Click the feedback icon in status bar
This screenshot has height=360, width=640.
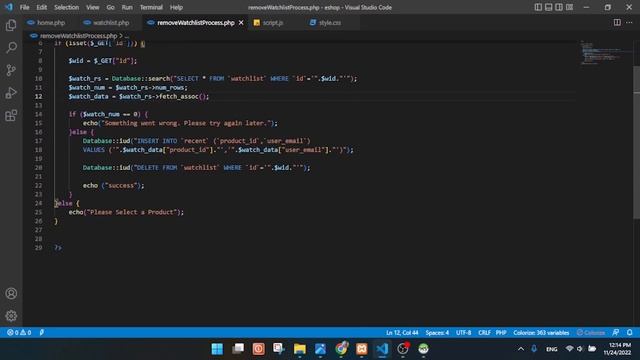coord(616,333)
